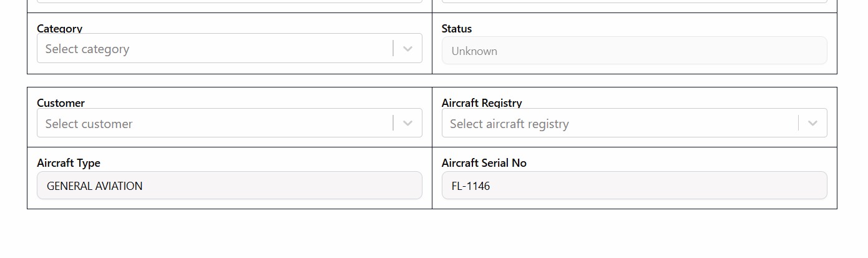Click the Status field label

(457, 29)
